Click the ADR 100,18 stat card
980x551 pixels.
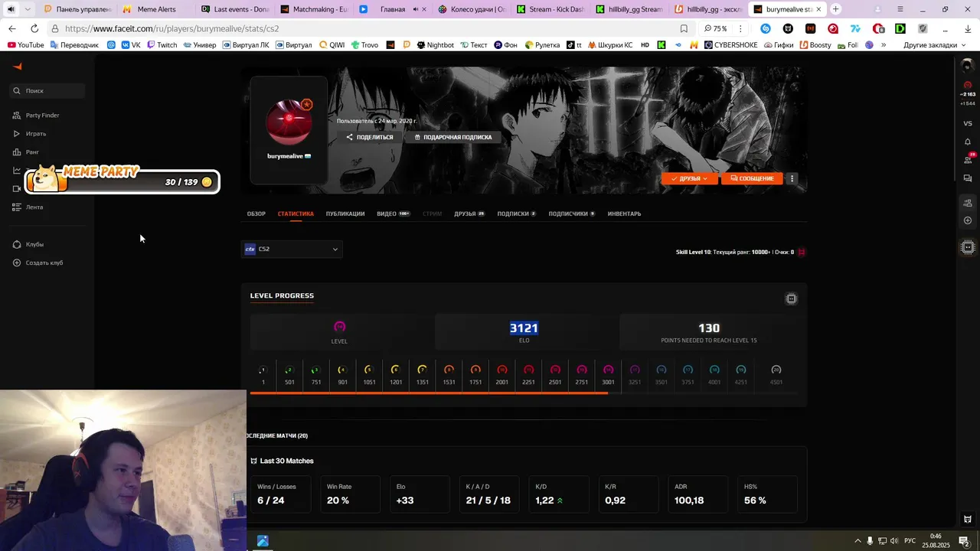(697, 494)
